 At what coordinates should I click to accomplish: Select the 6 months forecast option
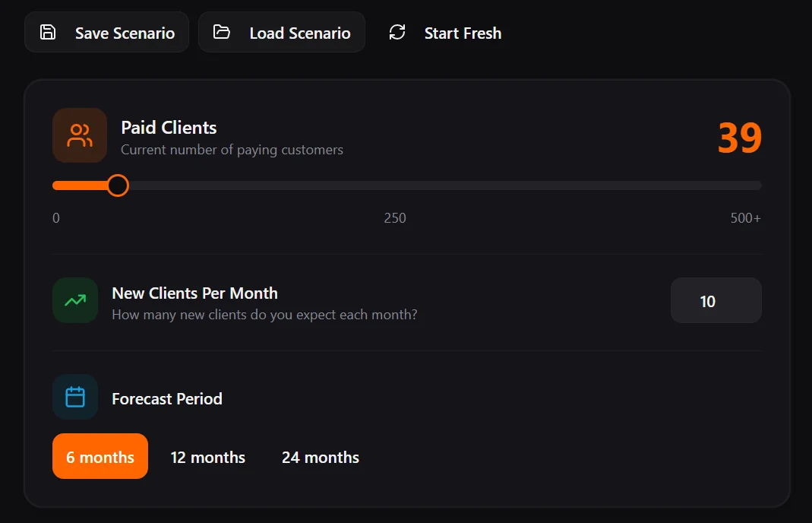click(100, 457)
